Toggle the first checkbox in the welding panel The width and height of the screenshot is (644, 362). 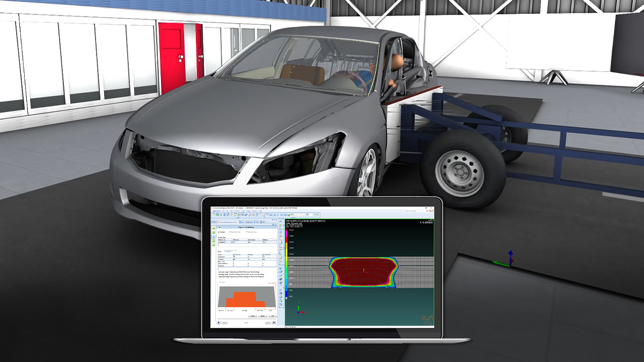(x=219, y=231)
